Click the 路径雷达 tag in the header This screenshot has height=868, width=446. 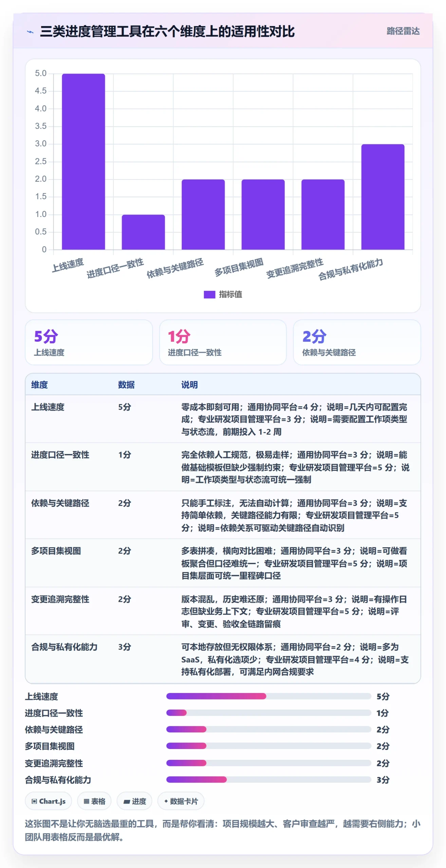403,31
